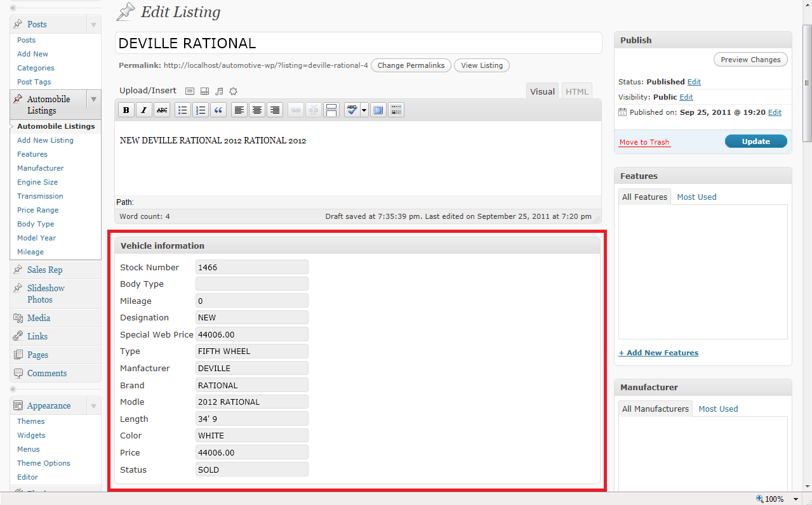812x505 pixels.
Task: Edit the Published on date
Action: click(x=775, y=112)
